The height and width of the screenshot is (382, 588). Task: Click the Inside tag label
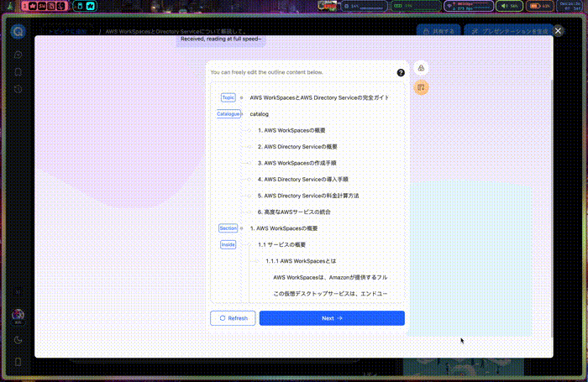click(x=228, y=244)
